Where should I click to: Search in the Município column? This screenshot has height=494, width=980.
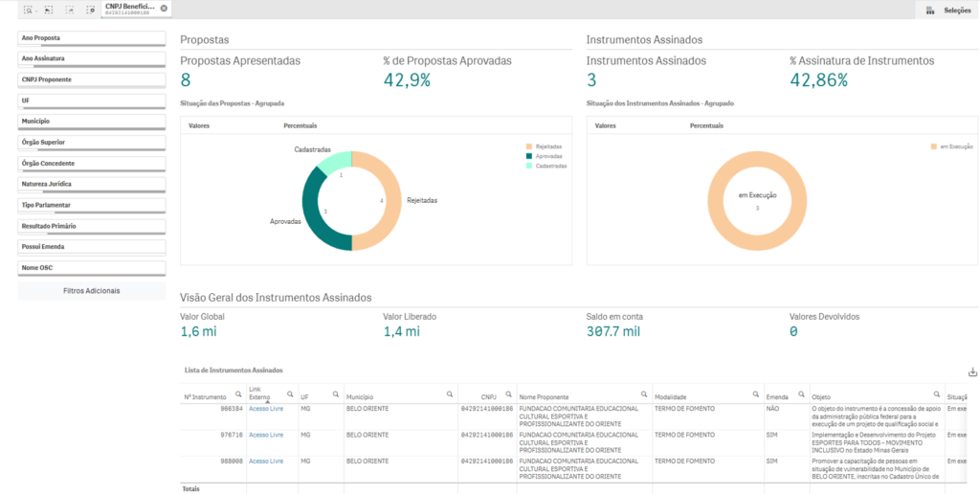click(x=450, y=394)
